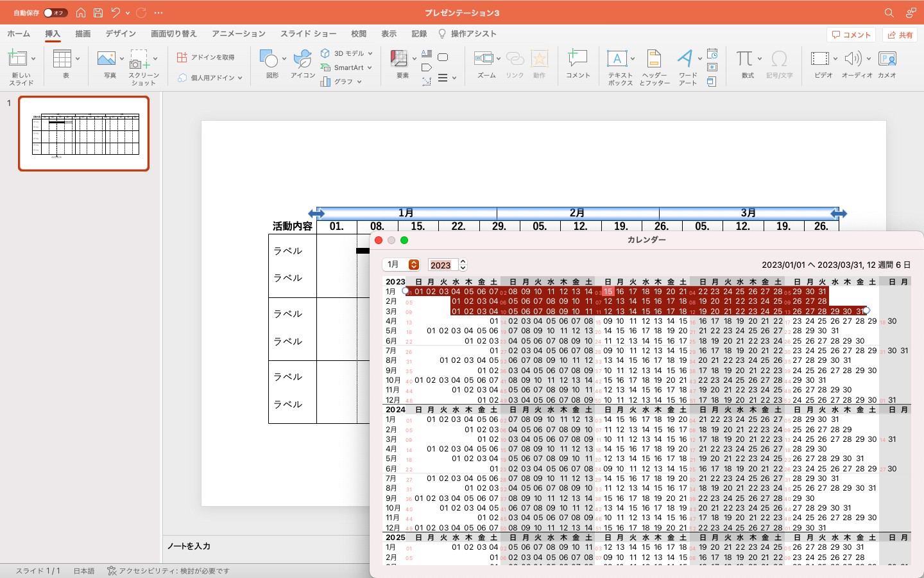Click the left blue arrow handle on timeline

[316, 213]
